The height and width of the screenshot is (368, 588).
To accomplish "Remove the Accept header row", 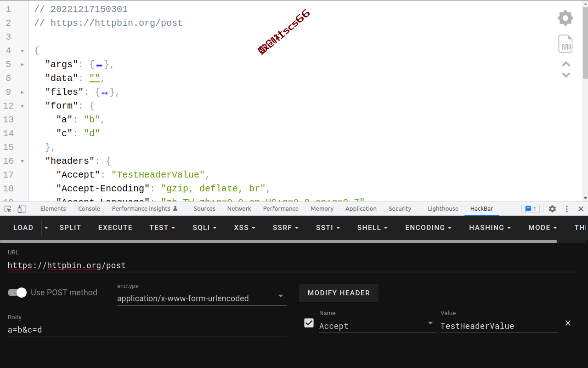I will point(568,323).
